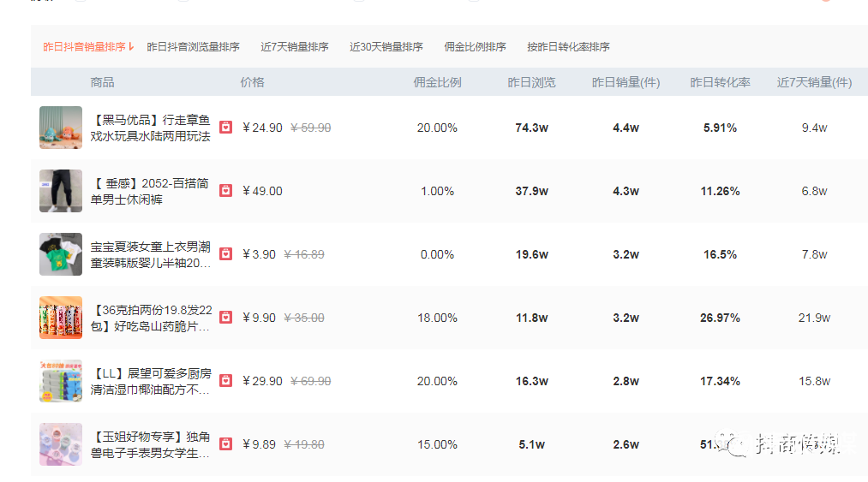Click the red shop icon next to ¥29.90 price
868x482 pixels.
(225, 381)
